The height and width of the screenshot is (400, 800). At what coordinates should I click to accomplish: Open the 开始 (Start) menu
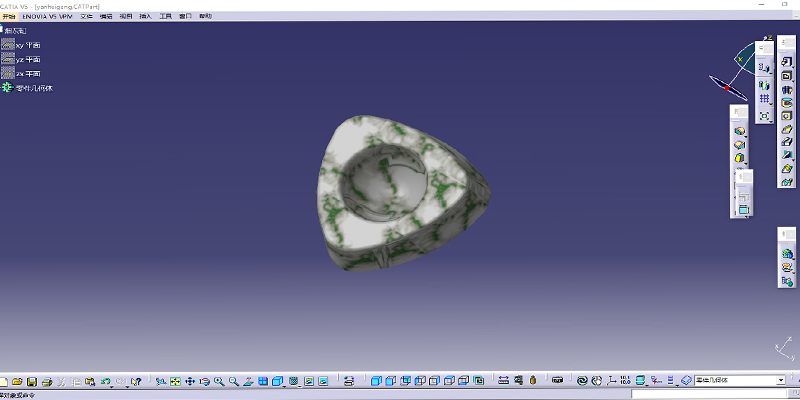(x=9, y=17)
